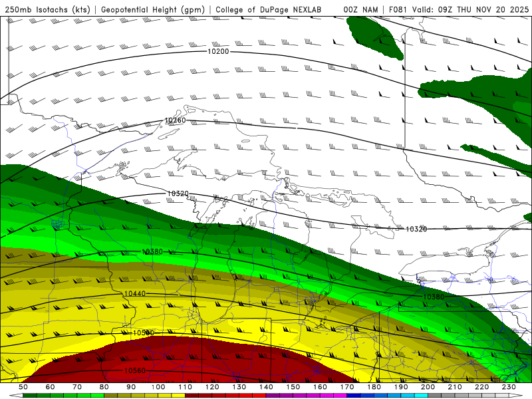Click the 70 value on the color scale
Viewport: 532px width, 399px height.
pyautogui.click(x=77, y=387)
